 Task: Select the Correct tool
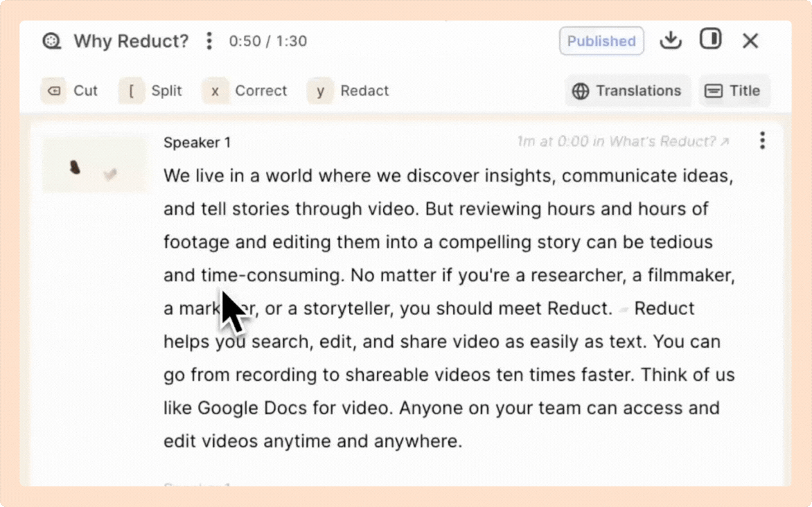(x=245, y=91)
